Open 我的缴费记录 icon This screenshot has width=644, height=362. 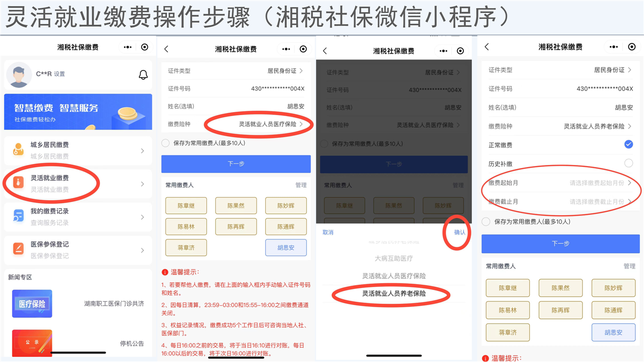click(x=18, y=217)
